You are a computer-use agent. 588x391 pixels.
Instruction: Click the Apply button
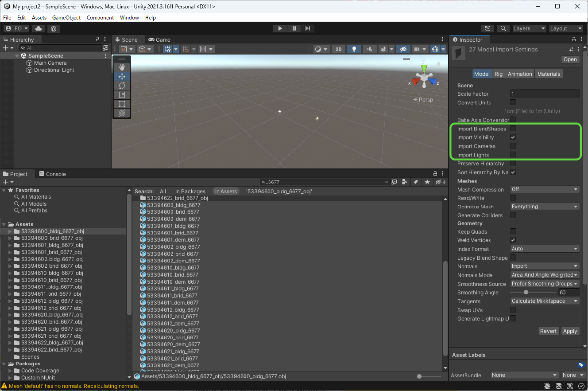570,331
